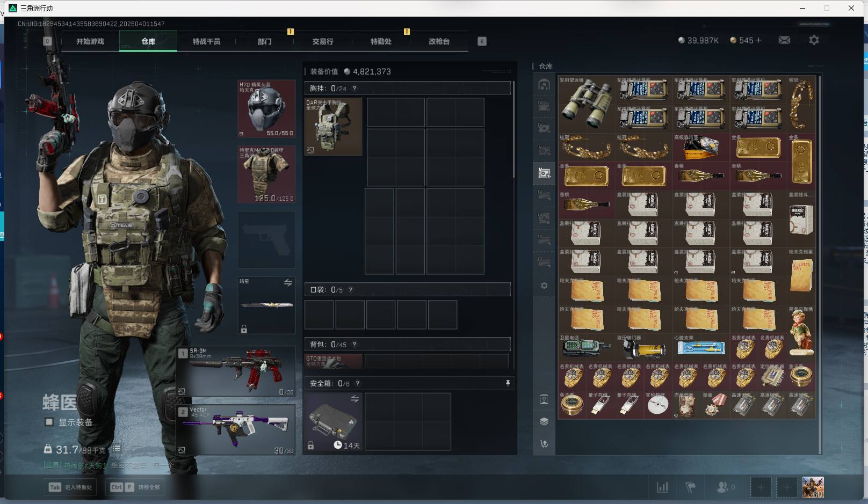Click the equipment panel scrollbar
The width and height of the screenshot is (868, 504).
[x=514, y=129]
